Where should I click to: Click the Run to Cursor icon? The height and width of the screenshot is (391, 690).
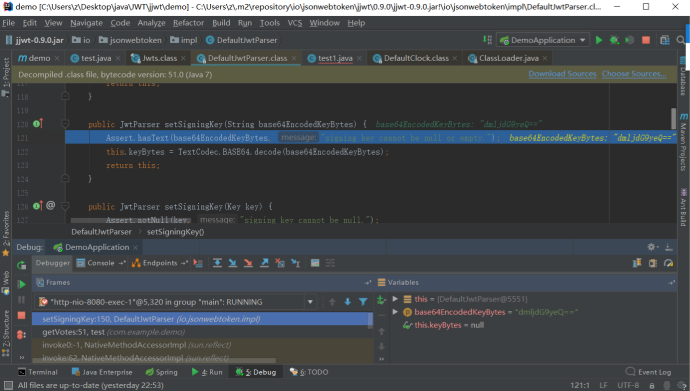click(x=296, y=263)
